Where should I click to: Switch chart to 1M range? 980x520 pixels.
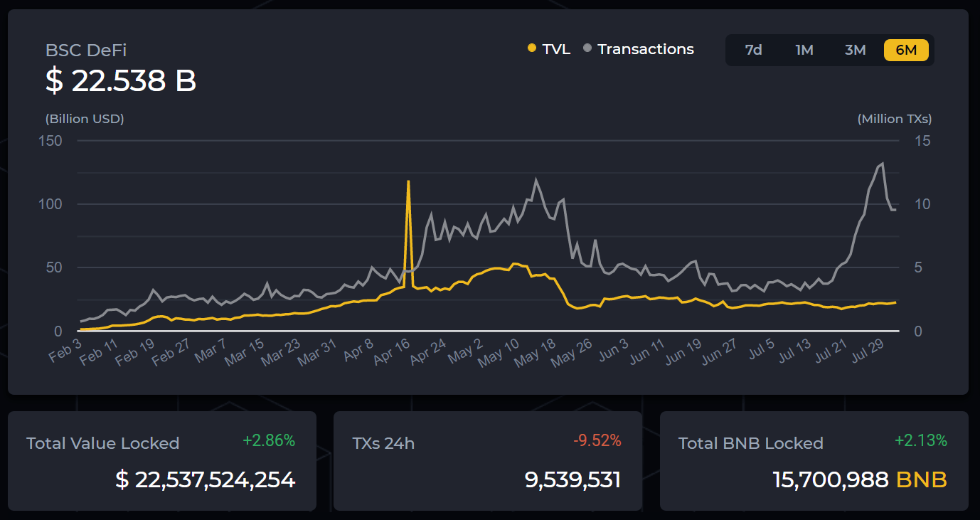click(804, 50)
